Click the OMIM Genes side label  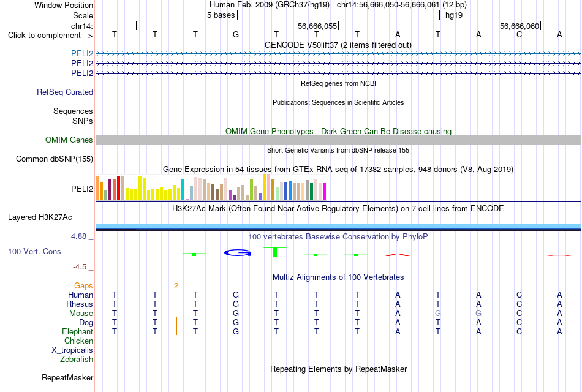click(69, 140)
